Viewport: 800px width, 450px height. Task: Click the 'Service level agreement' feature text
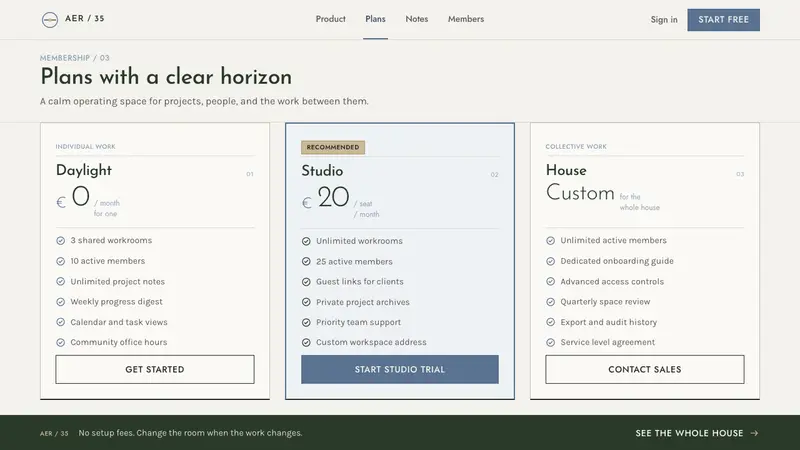[607, 342]
